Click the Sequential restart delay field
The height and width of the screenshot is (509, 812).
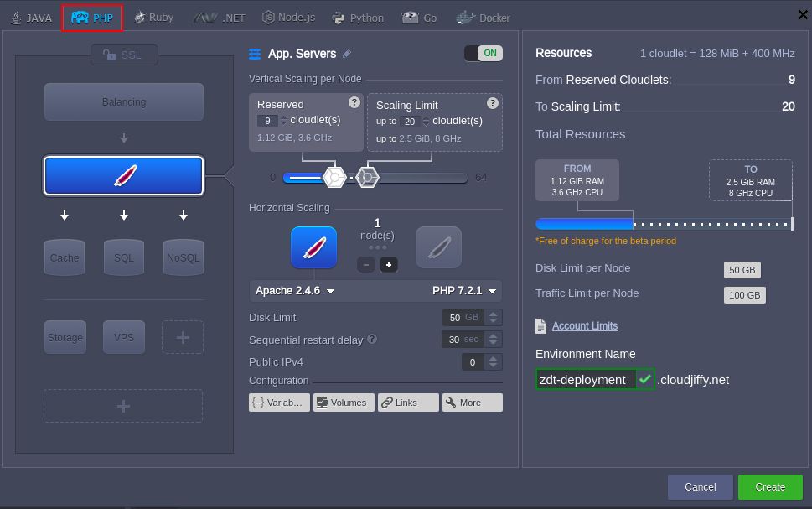[463, 340]
